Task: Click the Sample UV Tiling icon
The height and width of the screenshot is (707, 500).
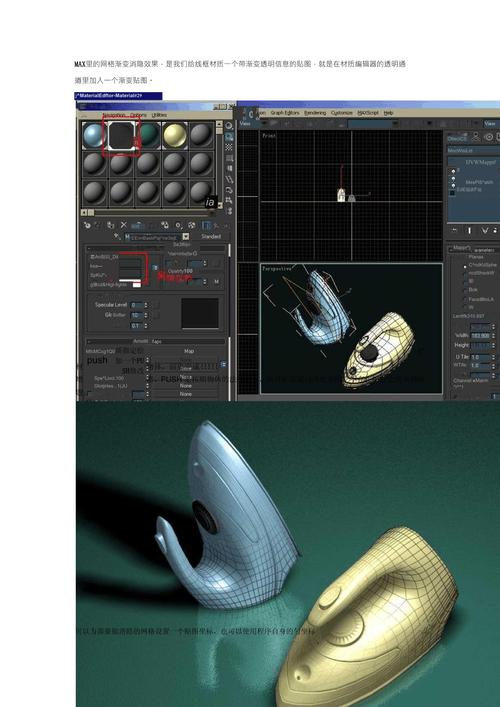Action: coord(229,158)
